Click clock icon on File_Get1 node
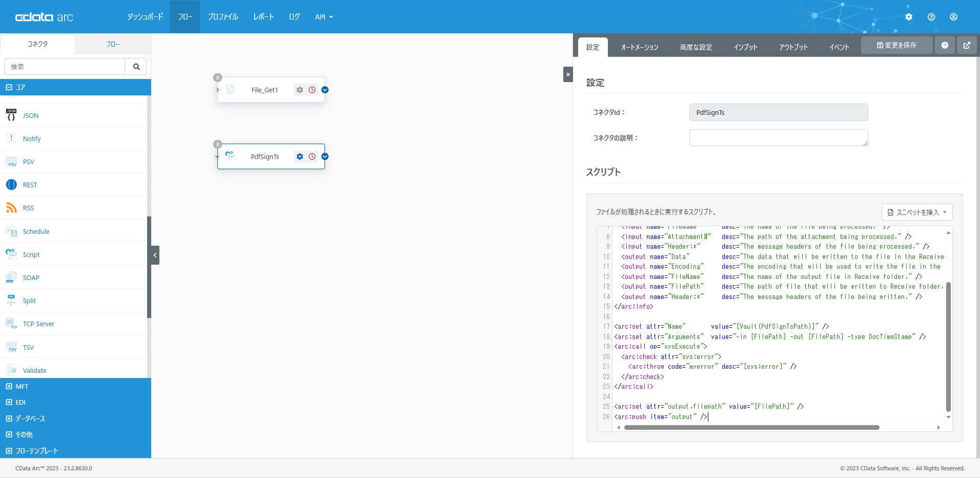Screen dimensions: 980x478 pos(312,90)
